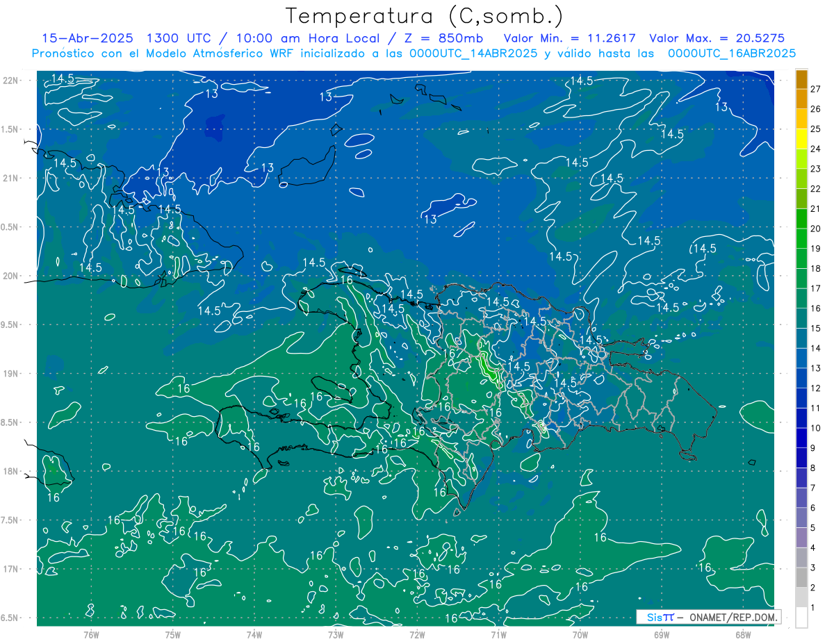Viewport: 834px width, 644px height.
Task: Click legend value 1 on color scale
Action: (813, 607)
